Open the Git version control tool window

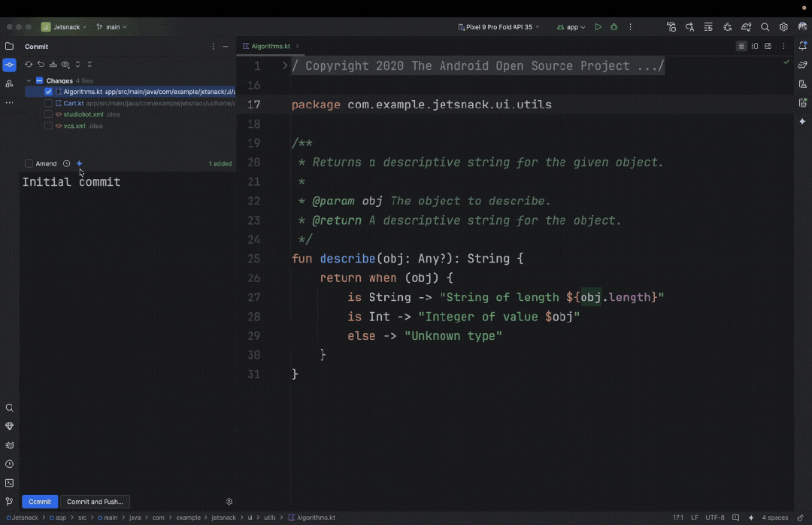9,501
